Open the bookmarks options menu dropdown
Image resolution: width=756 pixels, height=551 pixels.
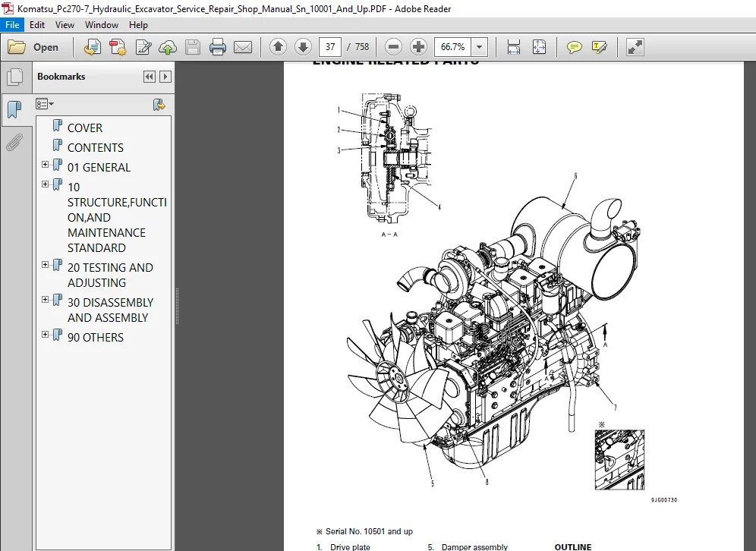45,104
